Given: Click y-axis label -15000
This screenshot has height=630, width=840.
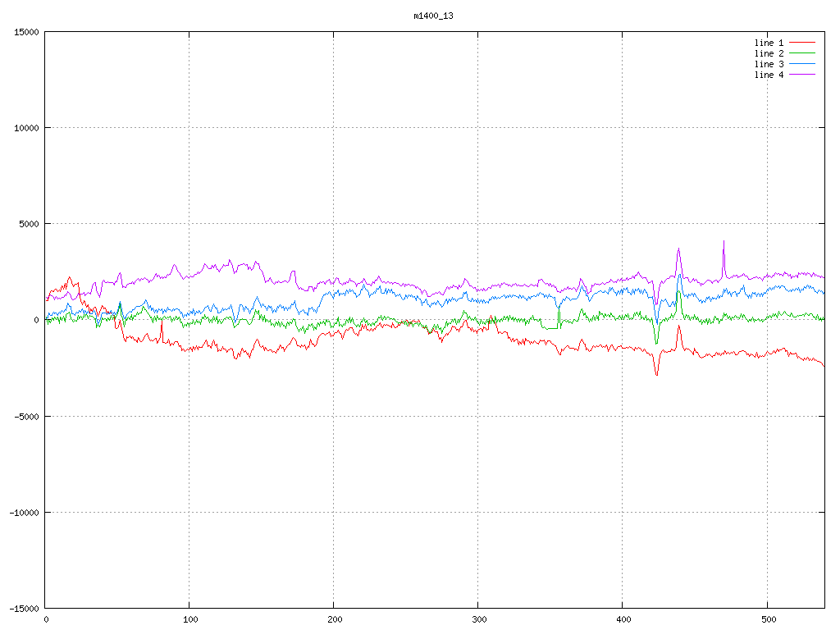Looking at the screenshot, I should pyautogui.click(x=25, y=609).
